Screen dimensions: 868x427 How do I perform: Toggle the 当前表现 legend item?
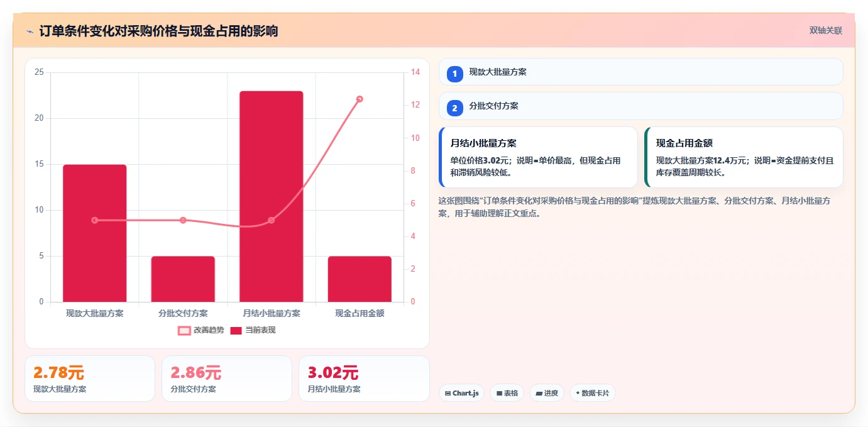pos(253,330)
